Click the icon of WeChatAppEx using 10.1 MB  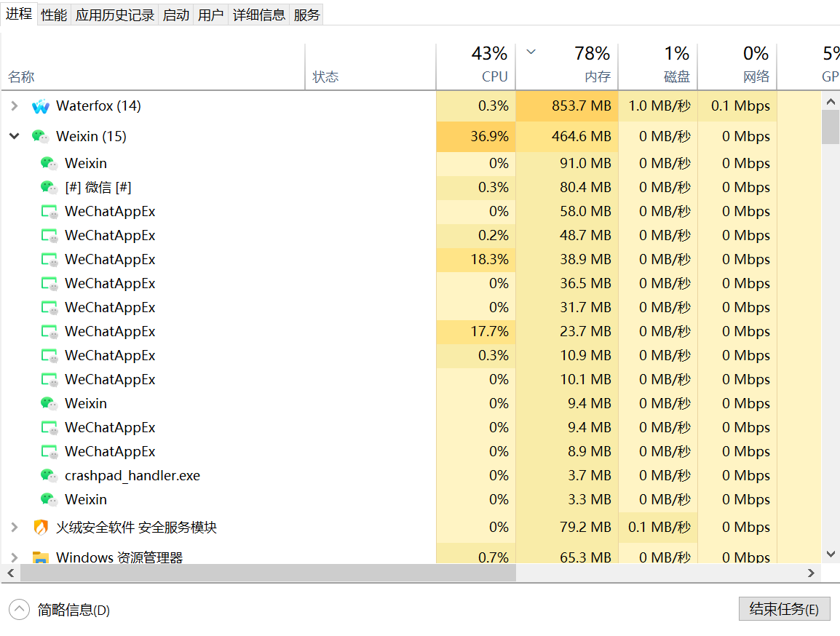(x=49, y=380)
